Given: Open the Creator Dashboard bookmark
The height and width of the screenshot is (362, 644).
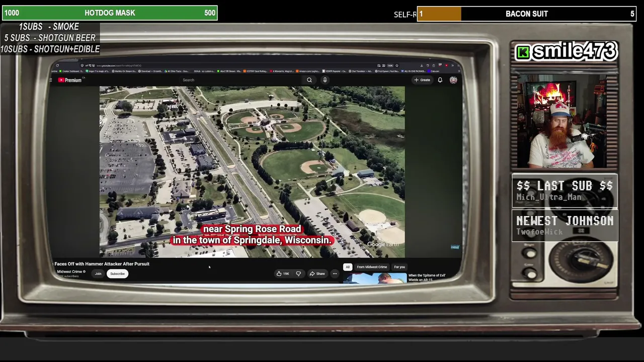Looking at the screenshot, I should pyautogui.click(x=71, y=71).
